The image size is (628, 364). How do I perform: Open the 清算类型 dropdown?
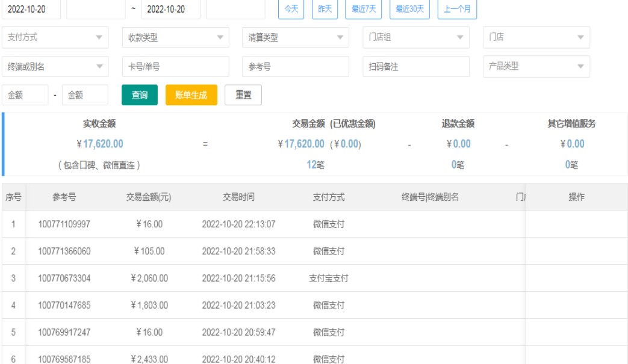tap(296, 37)
